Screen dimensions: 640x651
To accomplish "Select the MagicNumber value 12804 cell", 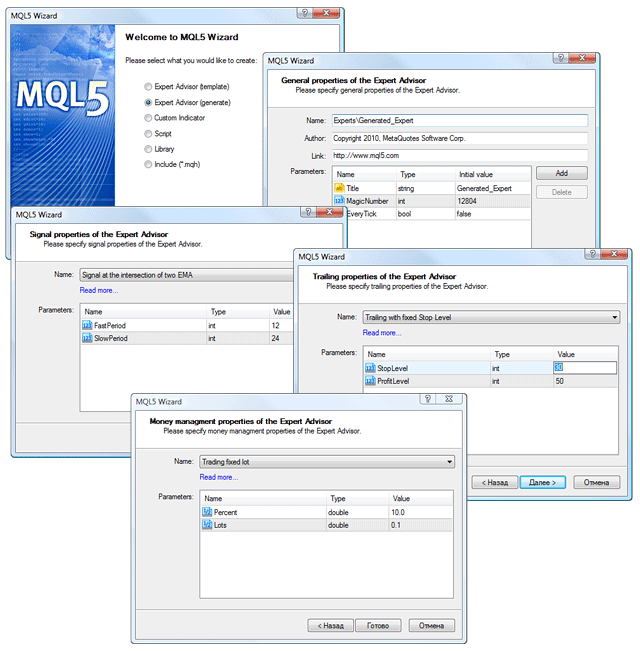I will coord(493,201).
